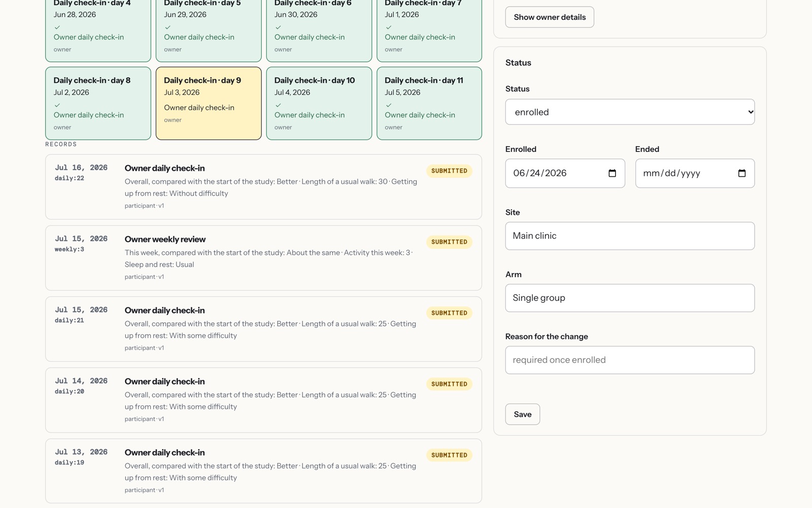Focus the Arm field containing Single group
812x508 pixels.
pyautogui.click(x=630, y=298)
